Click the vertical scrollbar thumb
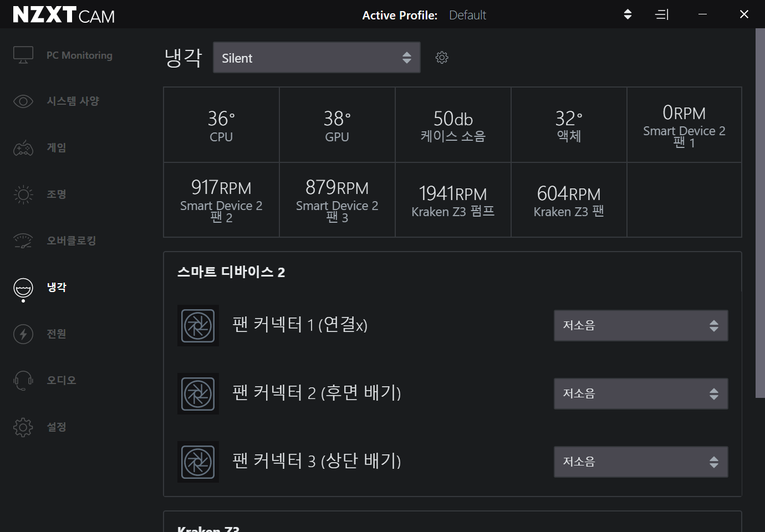Viewport: 765px width, 532px height. (x=760, y=213)
